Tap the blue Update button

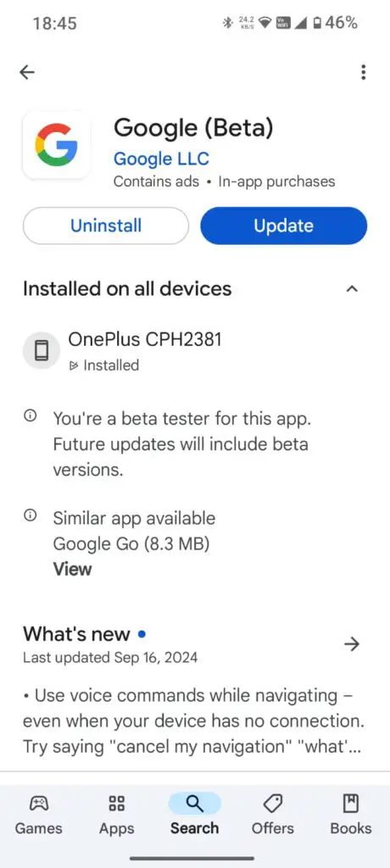(284, 225)
